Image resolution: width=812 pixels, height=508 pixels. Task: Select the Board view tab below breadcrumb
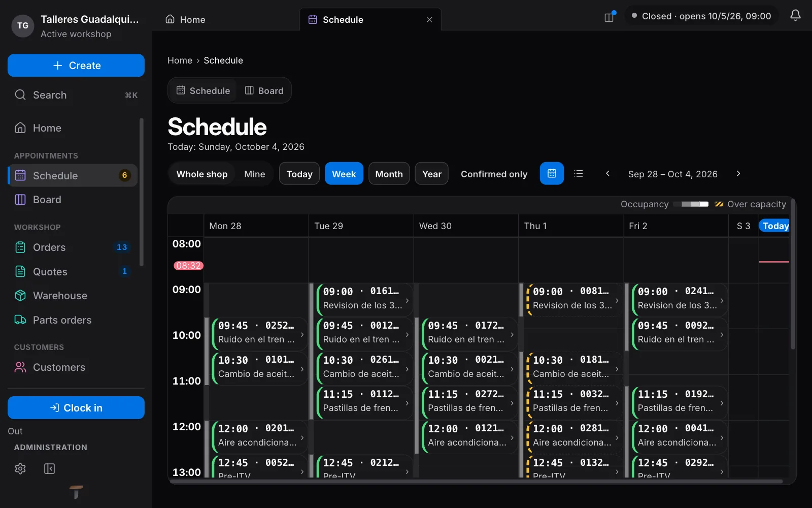click(264, 90)
